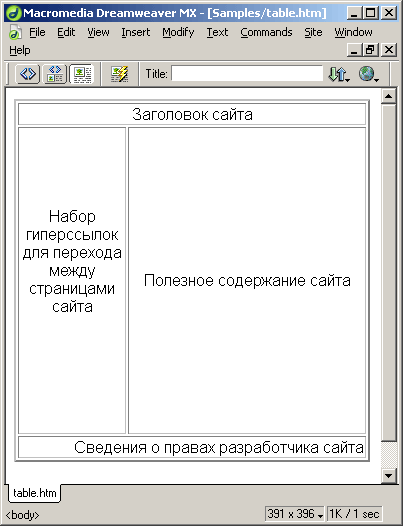The height and width of the screenshot is (526, 403).
Task: Open Preview in Browser globe menu
Action: point(368,74)
